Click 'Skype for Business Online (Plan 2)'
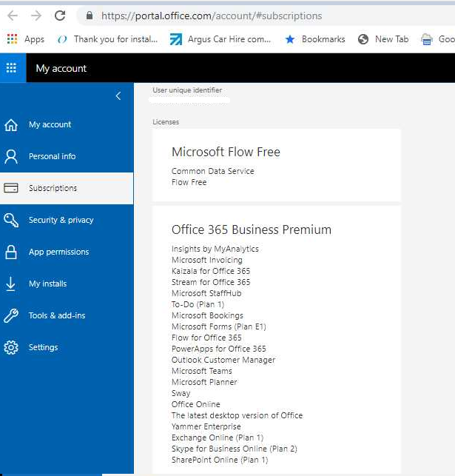 235,449
